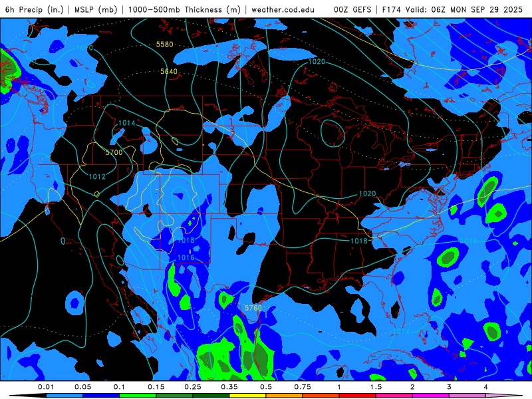Viewport: 532px width, 399px height.
Task: Click the faint 1016 label over the Atlantic
Action: click(x=469, y=241)
